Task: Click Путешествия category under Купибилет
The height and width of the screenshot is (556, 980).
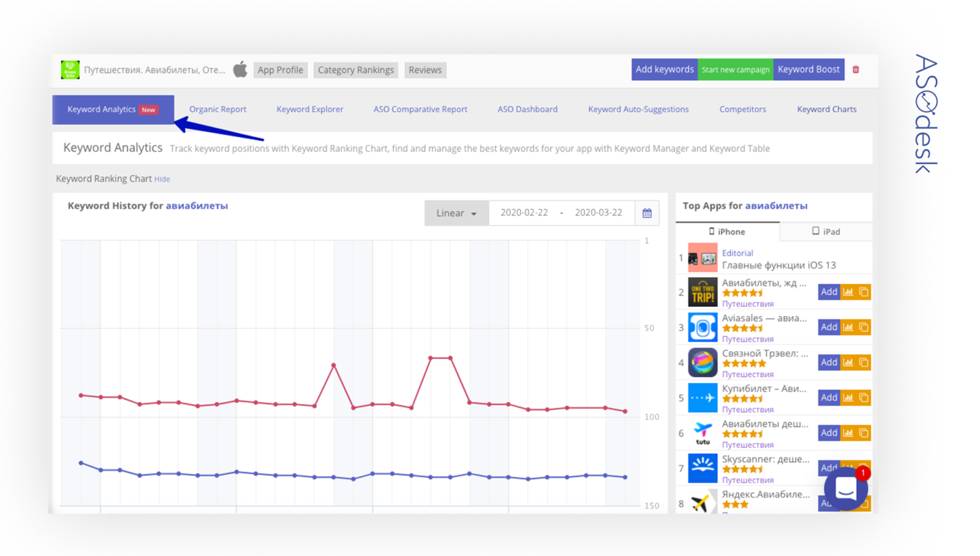Action: (748, 409)
